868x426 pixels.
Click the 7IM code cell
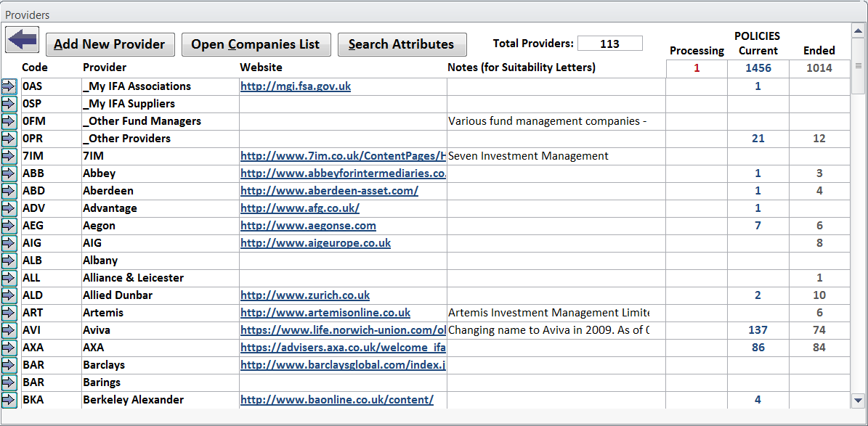point(51,156)
